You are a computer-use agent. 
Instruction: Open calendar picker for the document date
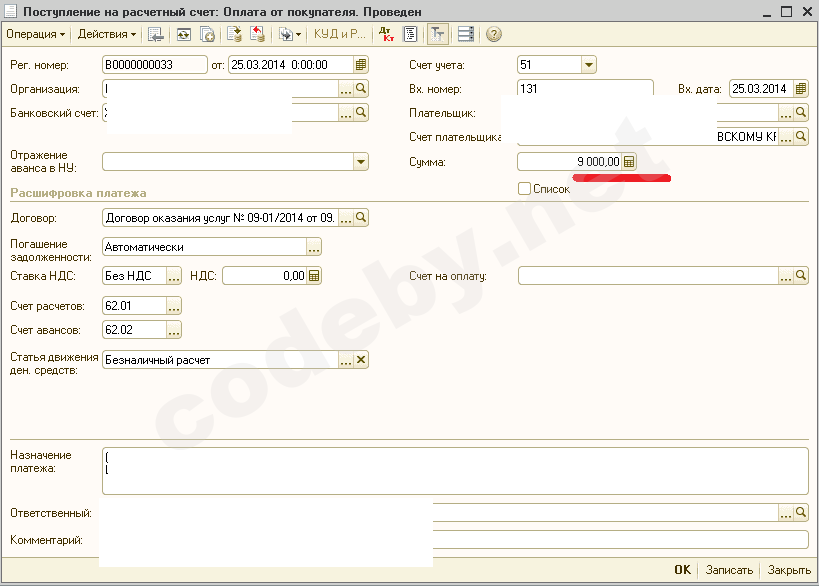point(361,65)
